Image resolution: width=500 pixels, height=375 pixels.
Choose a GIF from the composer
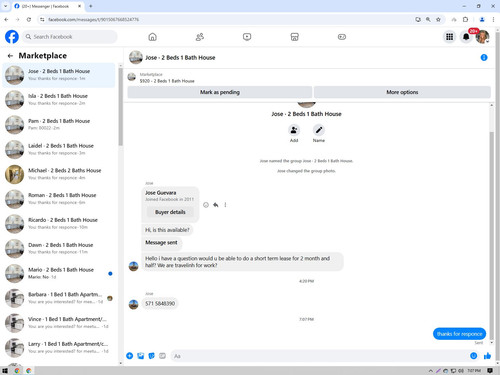pos(162,356)
